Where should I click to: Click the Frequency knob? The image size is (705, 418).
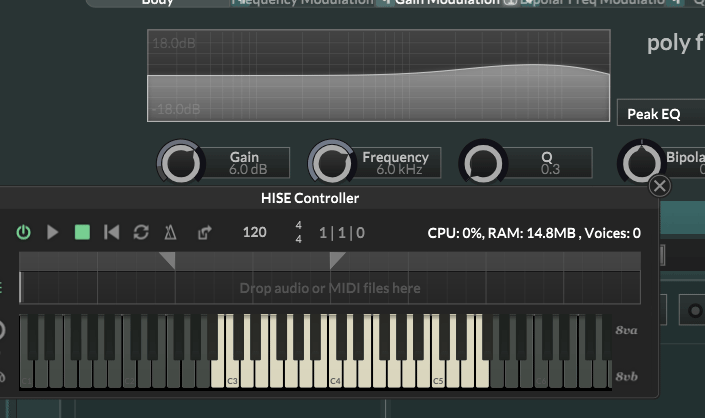pyautogui.click(x=330, y=163)
